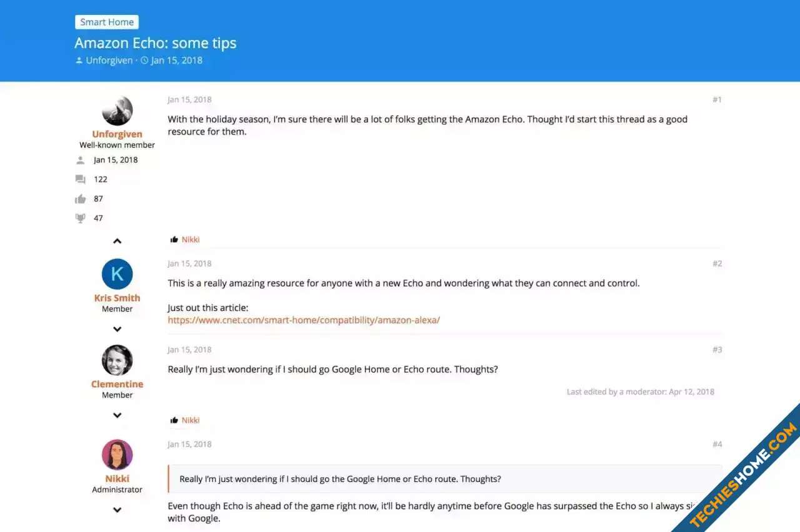Open Nikki's administrator avatar

tap(117, 455)
